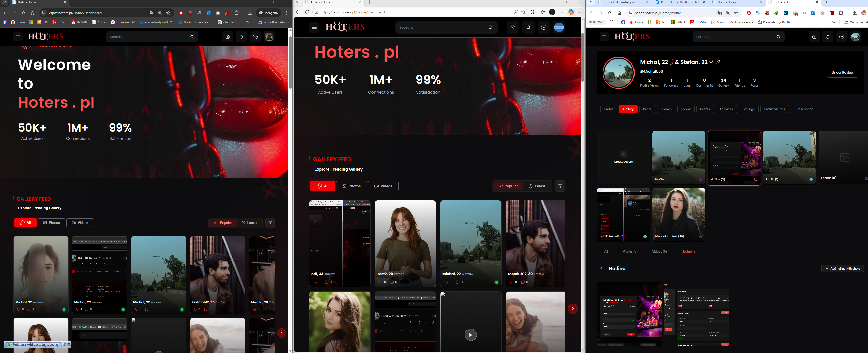Open the ChatGPT bookmark in the left window
The width and height of the screenshot is (868, 353).
[226, 22]
